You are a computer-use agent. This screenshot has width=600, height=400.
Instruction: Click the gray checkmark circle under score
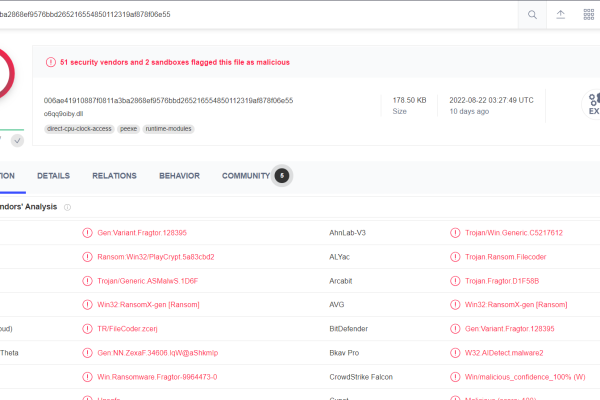[17, 140]
